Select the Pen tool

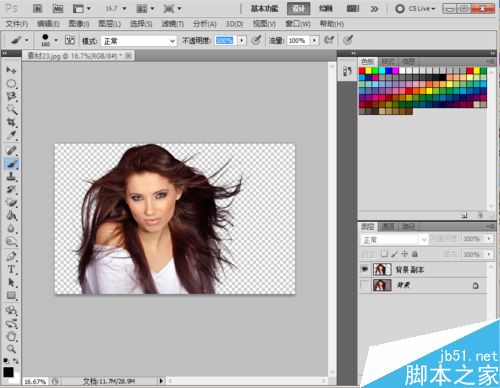pyautogui.click(x=11, y=256)
